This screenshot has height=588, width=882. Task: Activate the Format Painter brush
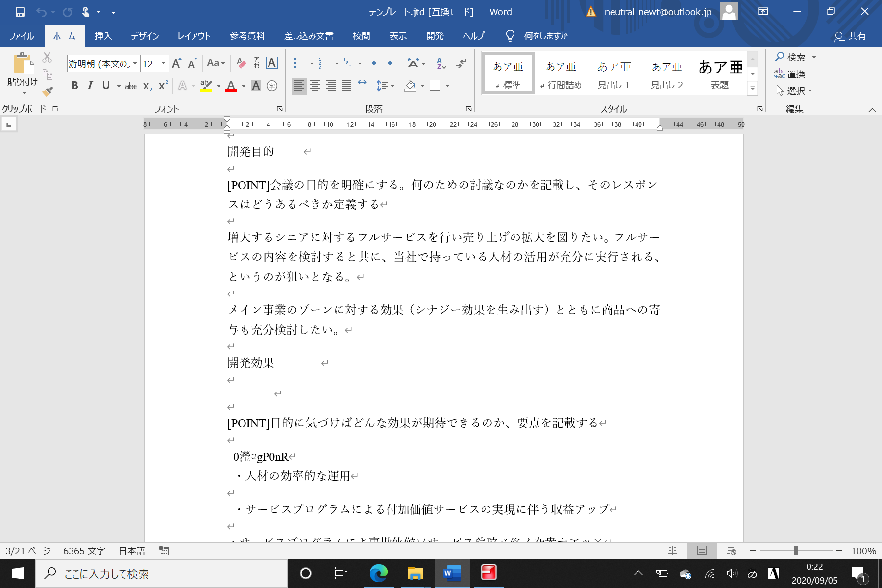point(47,91)
